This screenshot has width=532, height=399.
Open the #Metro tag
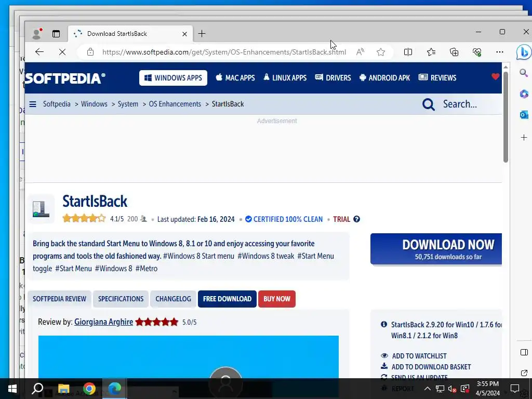tap(146, 269)
